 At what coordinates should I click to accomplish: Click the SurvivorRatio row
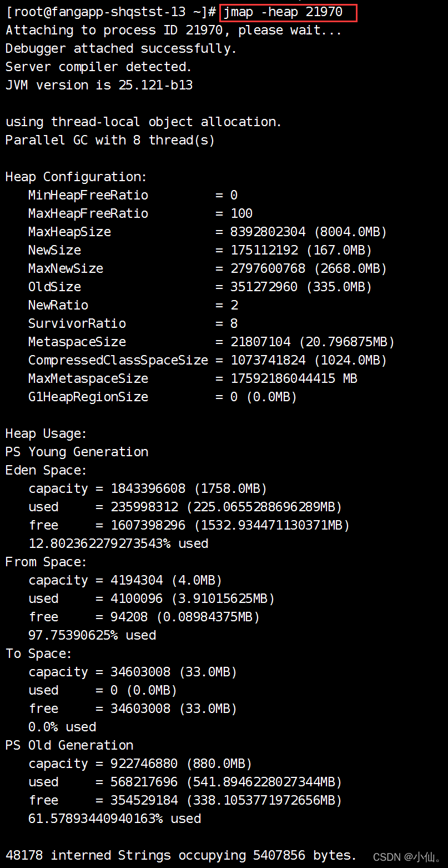pos(133,323)
